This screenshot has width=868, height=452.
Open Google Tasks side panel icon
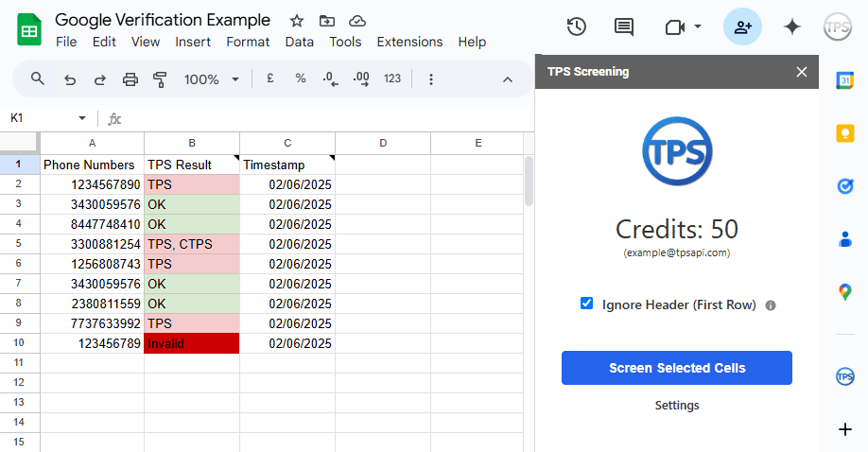(x=844, y=186)
